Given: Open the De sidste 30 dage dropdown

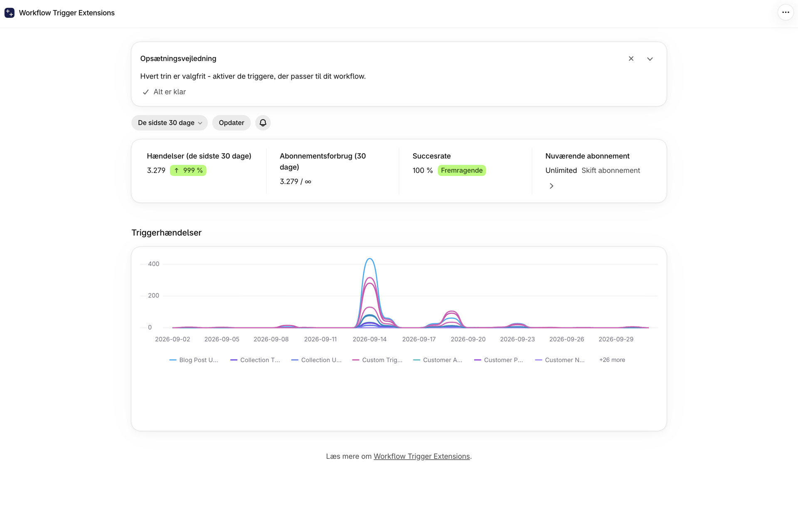Looking at the screenshot, I should (x=170, y=123).
